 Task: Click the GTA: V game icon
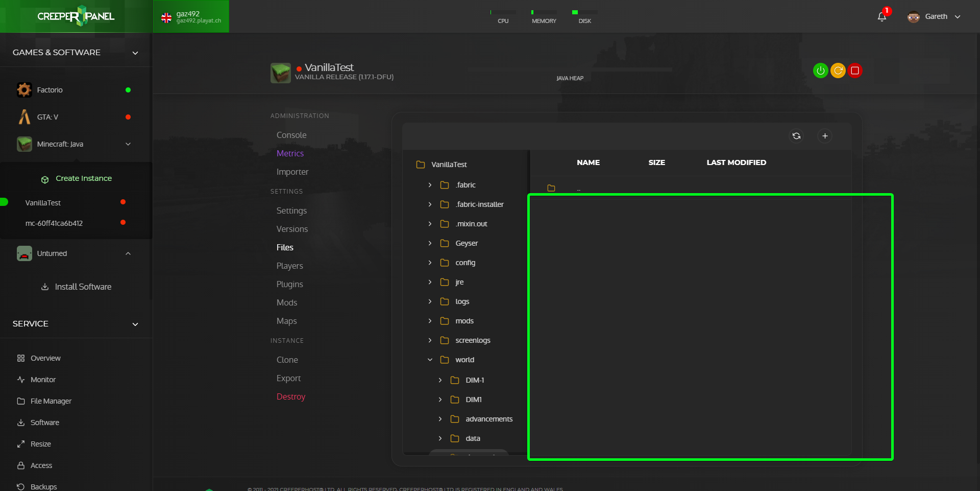(24, 117)
